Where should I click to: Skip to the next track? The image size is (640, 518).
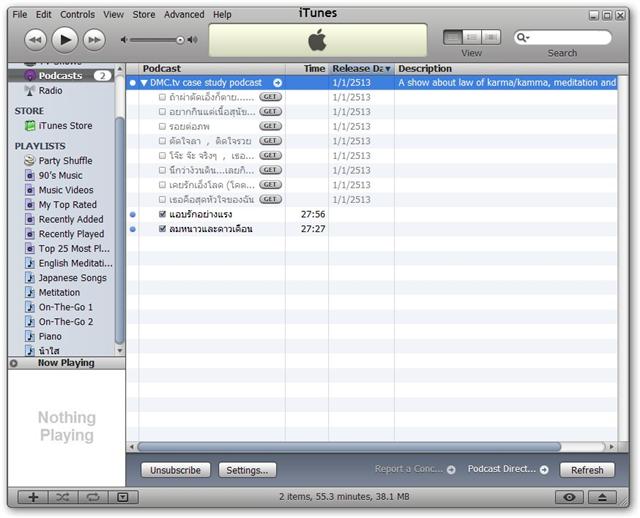coord(94,39)
